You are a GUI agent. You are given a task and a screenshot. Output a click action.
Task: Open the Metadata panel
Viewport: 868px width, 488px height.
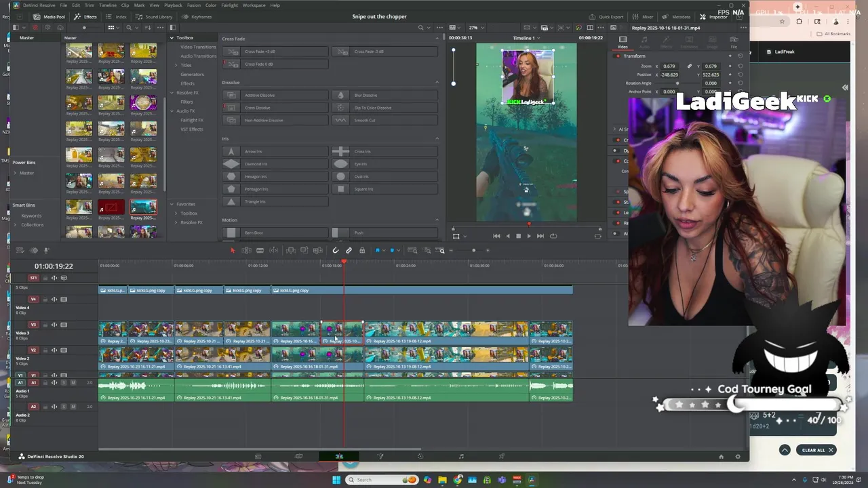677,16
